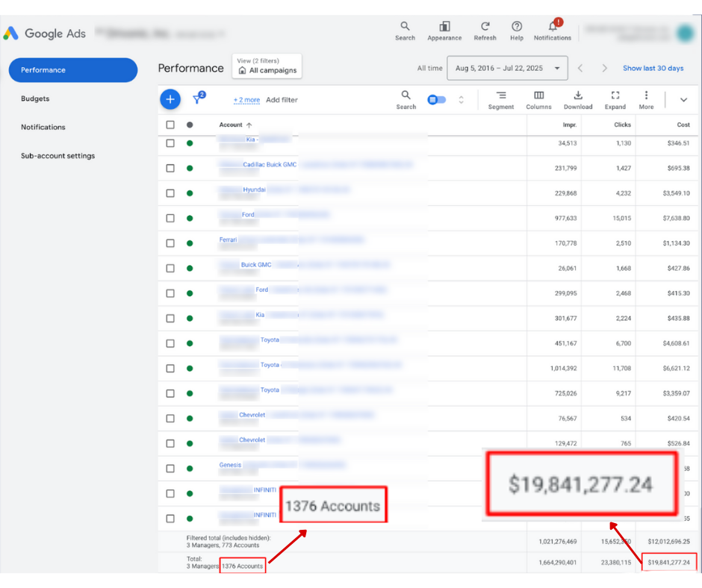This screenshot has height=588, width=702.
Task: Open the Help icon
Action: click(517, 27)
